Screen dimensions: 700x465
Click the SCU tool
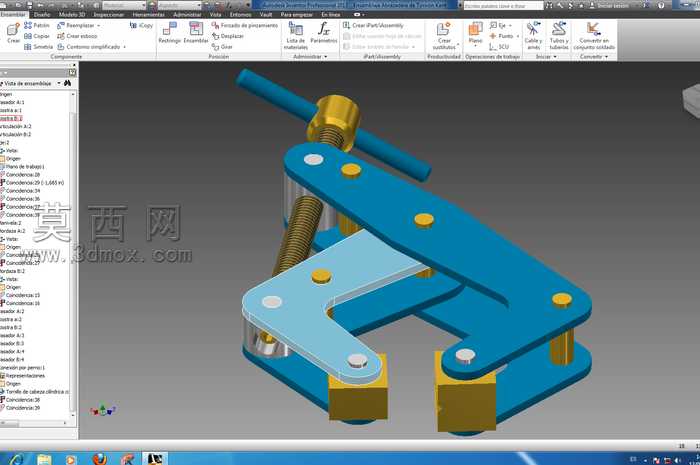pyautogui.click(x=499, y=46)
